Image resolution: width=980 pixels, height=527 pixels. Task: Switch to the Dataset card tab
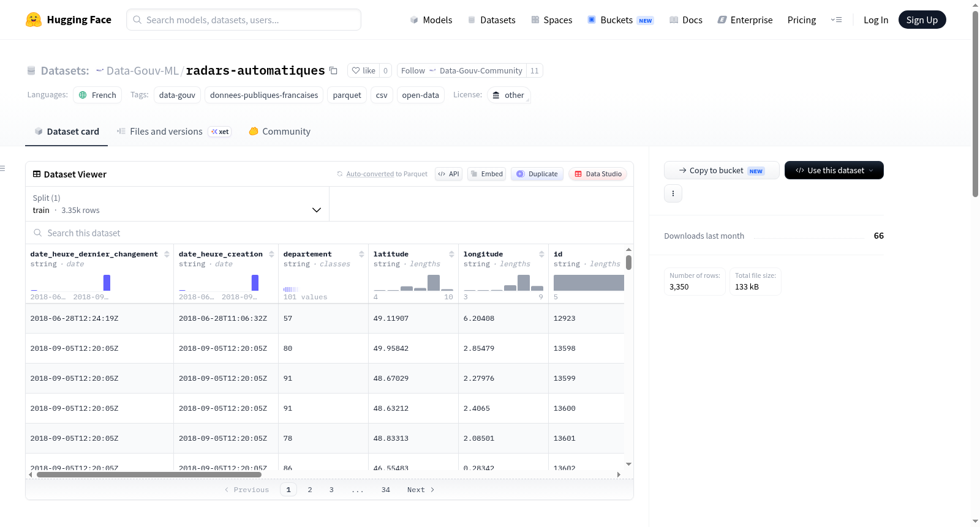click(x=66, y=132)
